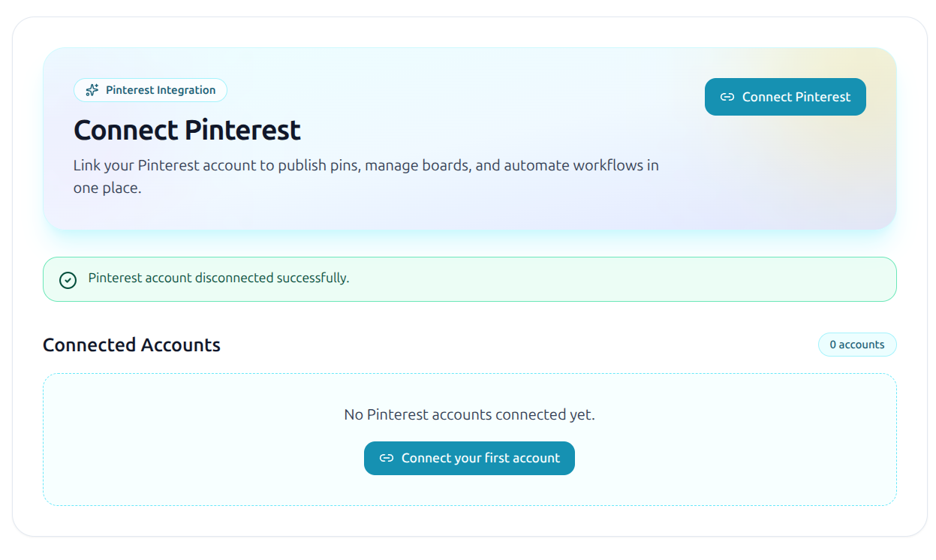936x560 pixels.
Task: Click the '0 accounts' counter badge
Action: 857,345
